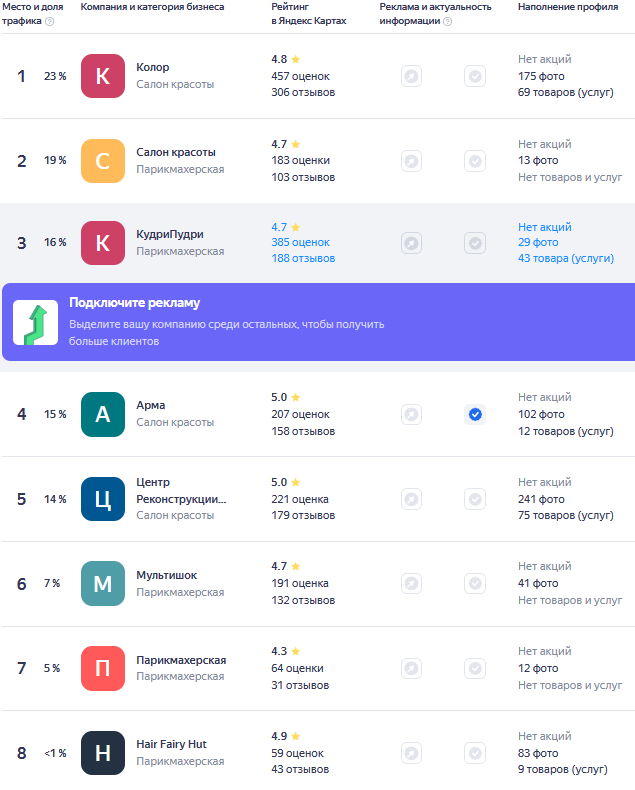Click the orange 'С' company avatar

click(103, 161)
